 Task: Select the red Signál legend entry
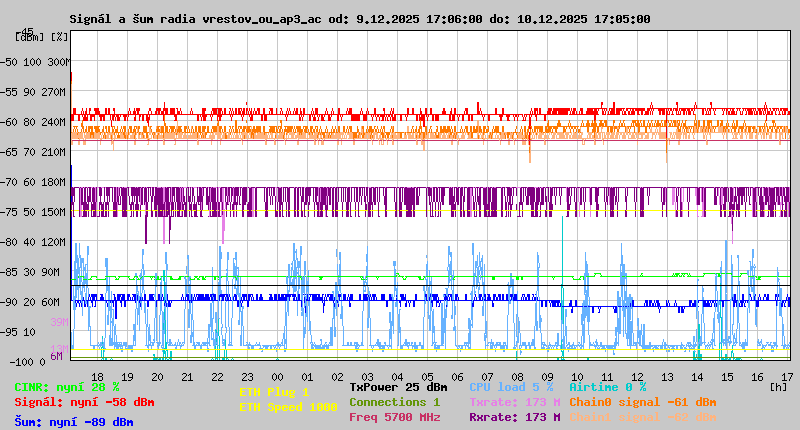pos(84,402)
